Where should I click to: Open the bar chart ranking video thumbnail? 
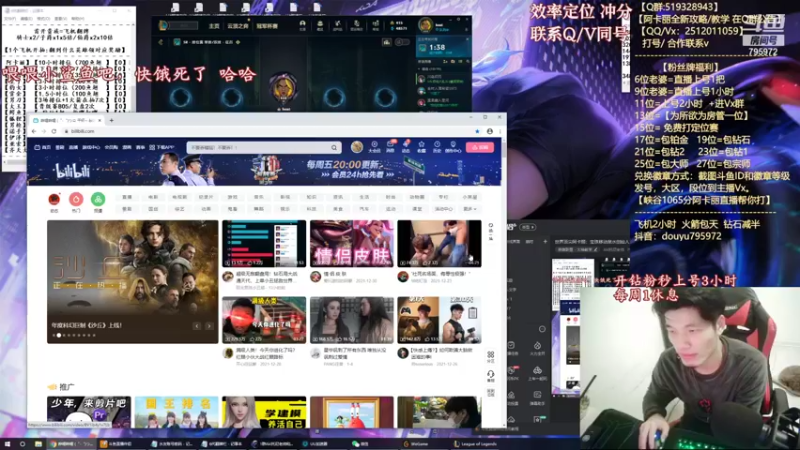(264, 243)
